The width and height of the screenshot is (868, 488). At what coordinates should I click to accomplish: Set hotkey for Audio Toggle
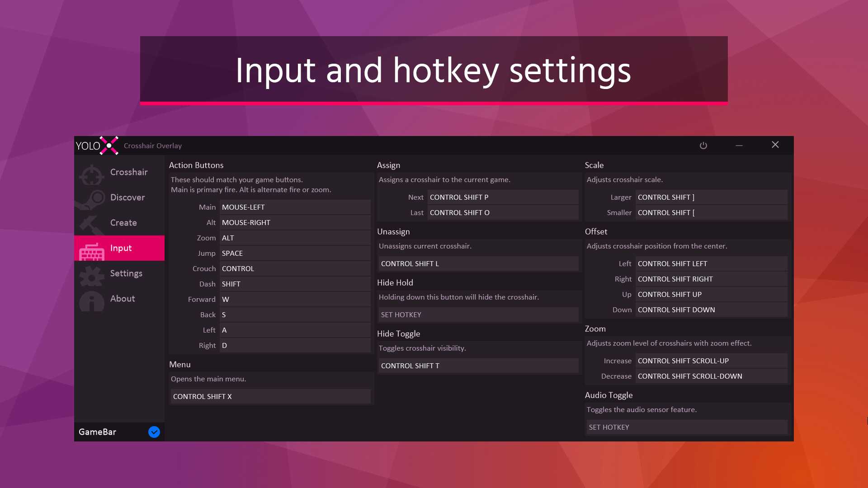[x=686, y=427]
